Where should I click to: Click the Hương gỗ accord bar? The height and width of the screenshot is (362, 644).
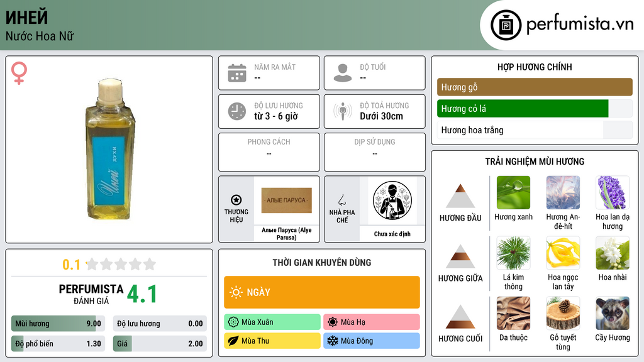[535, 87]
